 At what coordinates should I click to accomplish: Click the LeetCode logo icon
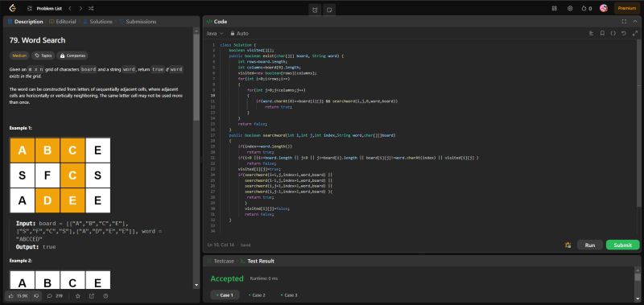point(12,8)
